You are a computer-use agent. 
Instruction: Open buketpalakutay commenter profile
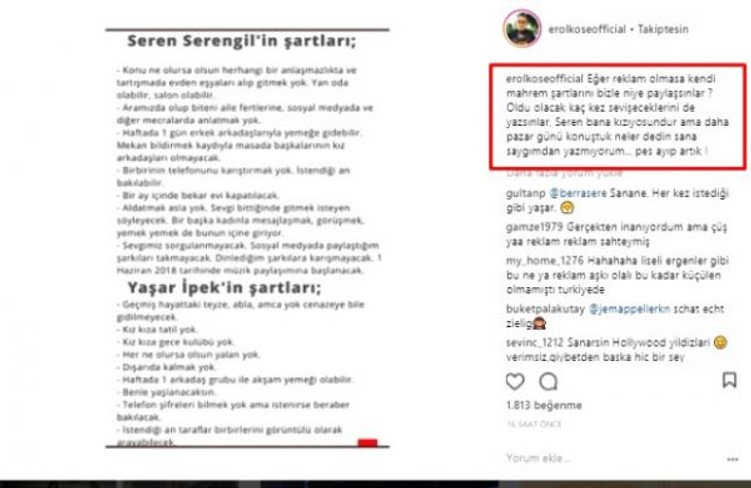click(x=545, y=309)
